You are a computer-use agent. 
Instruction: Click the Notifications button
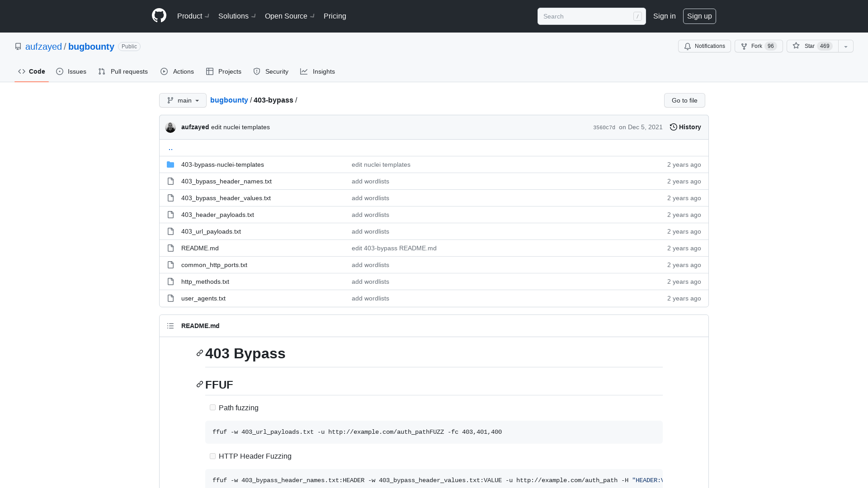pyautogui.click(x=704, y=46)
